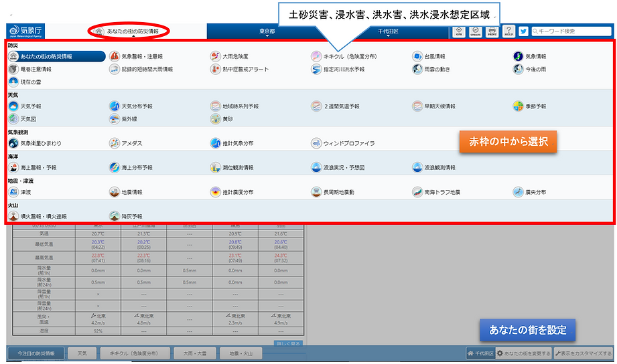The width and height of the screenshot is (617, 364).
Task: Open 早期天候情報
Action: [x=433, y=106]
